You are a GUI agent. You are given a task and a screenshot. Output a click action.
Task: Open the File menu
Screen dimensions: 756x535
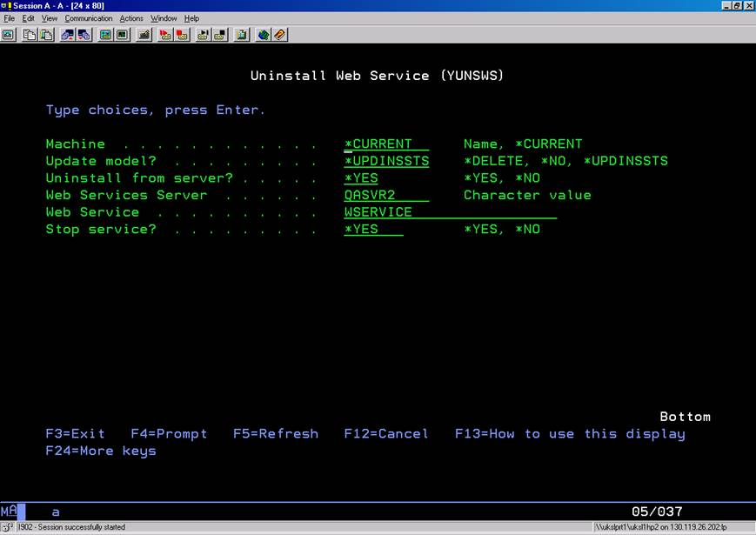(10, 18)
